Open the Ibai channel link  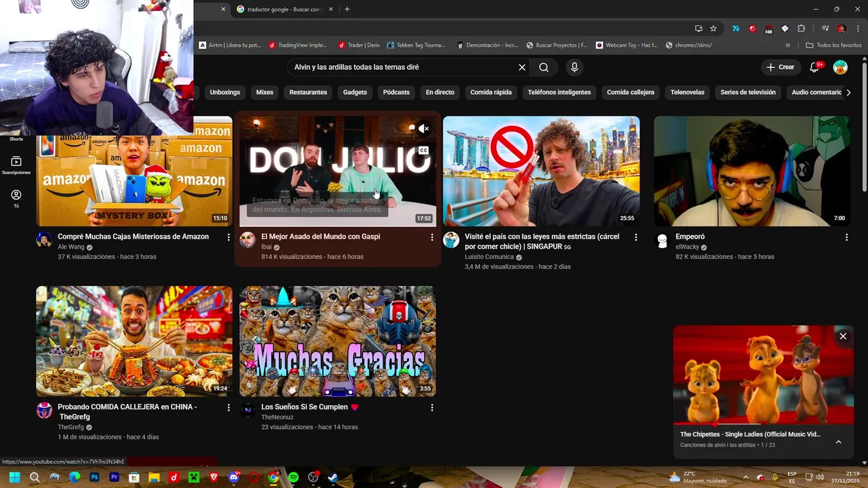pos(267,247)
